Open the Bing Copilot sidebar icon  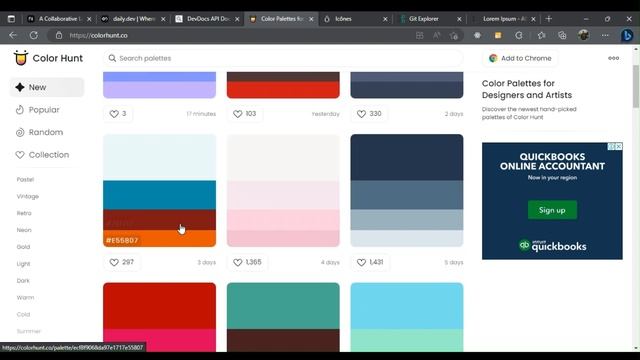coord(627,36)
